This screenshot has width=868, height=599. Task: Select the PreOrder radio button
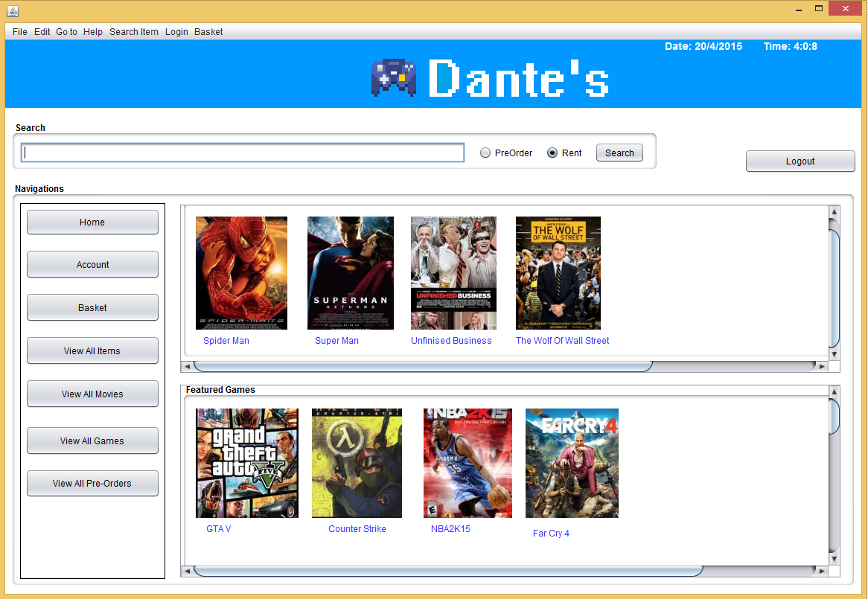(485, 153)
